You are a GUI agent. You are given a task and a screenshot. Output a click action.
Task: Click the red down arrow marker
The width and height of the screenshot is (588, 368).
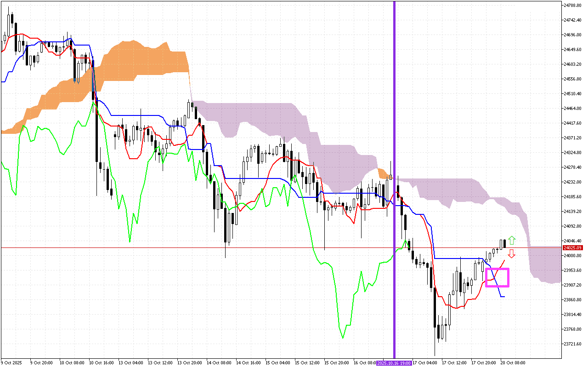511,253
